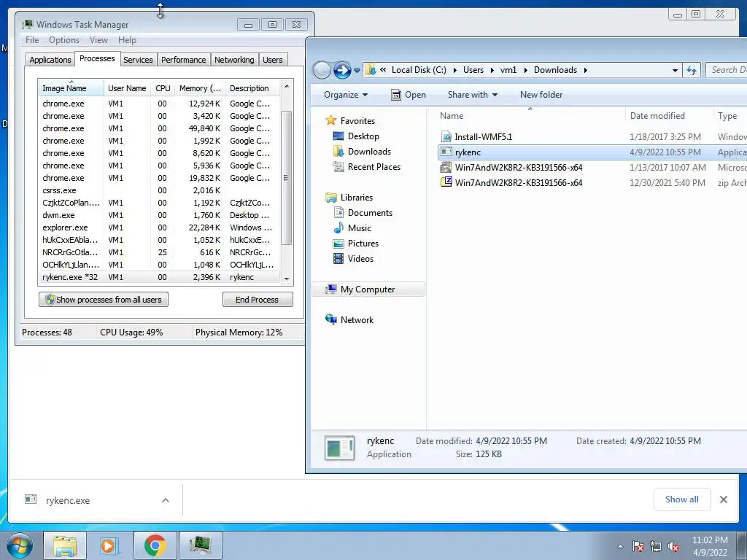Select csrss.exe process row
The image size is (747, 560).
(x=159, y=190)
